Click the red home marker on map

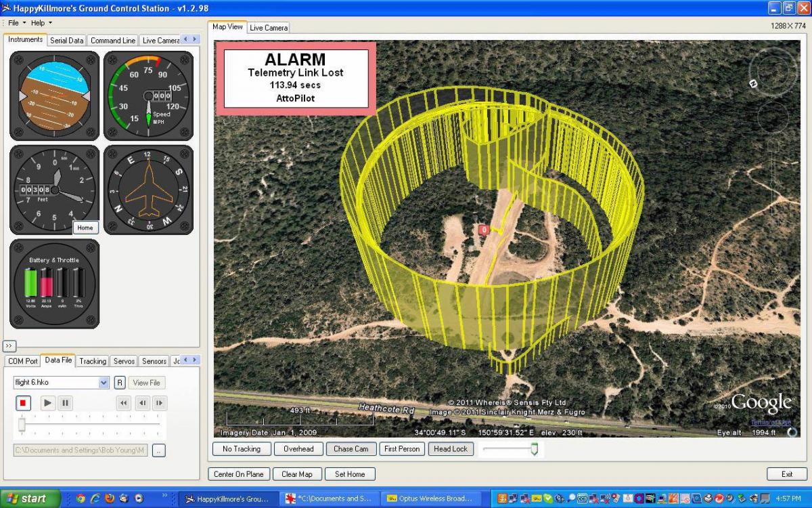pyautogui.click(x=484, y=230)
